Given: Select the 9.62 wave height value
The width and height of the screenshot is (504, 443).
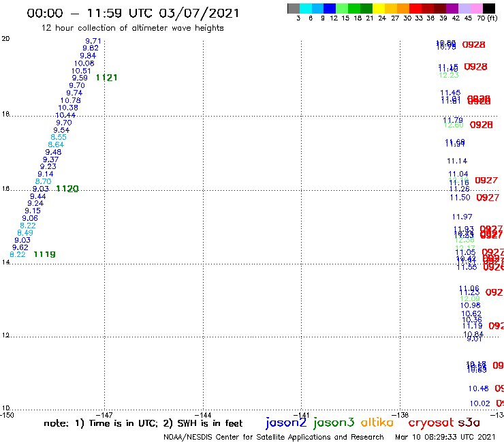Looking at the screenshot, I should click(x=20, y=247).
